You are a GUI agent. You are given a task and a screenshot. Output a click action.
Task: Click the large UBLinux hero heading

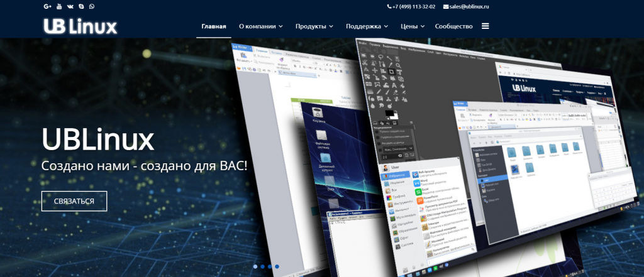(97, 139)
